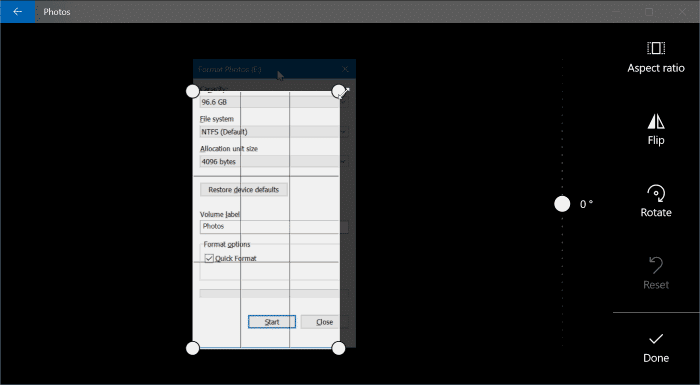The width and height of the screenshot is (700, 385).
Task: Toggle the Quick Format checkbox in image
Action: (x=209, y=258)
